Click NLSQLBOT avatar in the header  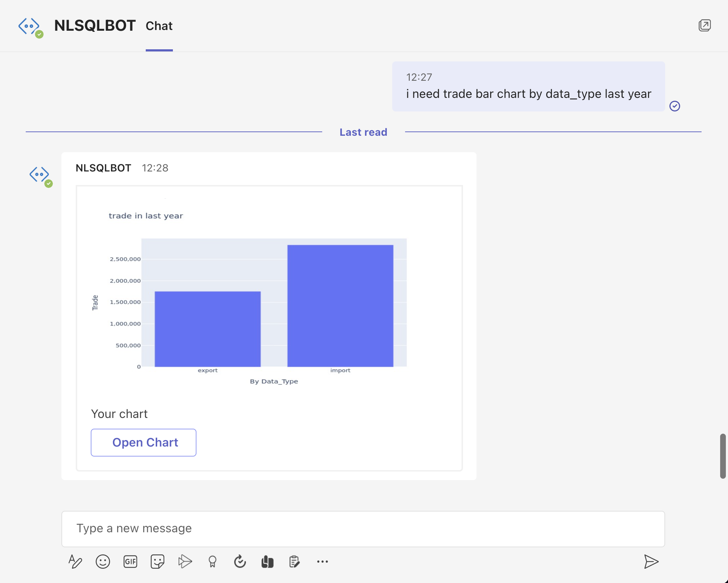30,28
